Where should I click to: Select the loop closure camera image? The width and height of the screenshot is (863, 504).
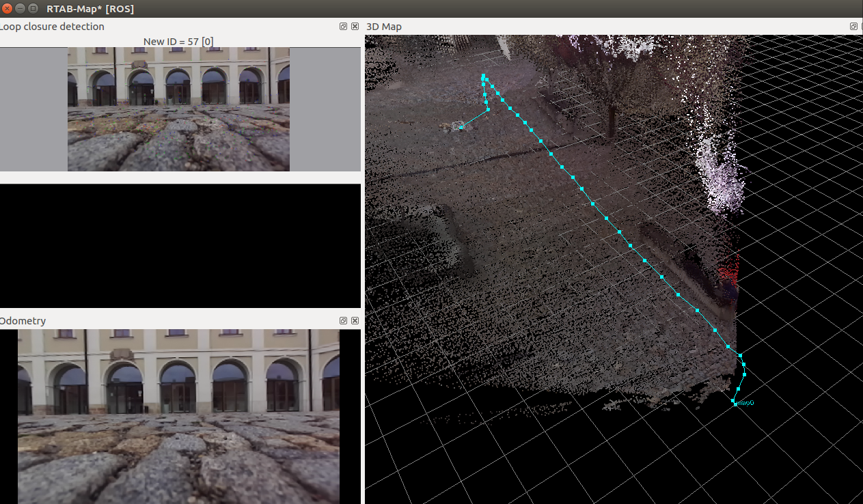pos(178,109)
